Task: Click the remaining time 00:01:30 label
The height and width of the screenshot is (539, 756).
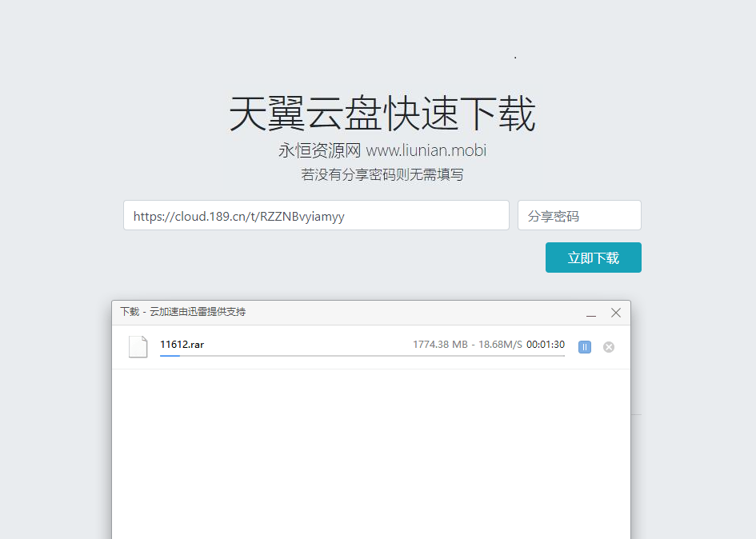Action: 546,344
